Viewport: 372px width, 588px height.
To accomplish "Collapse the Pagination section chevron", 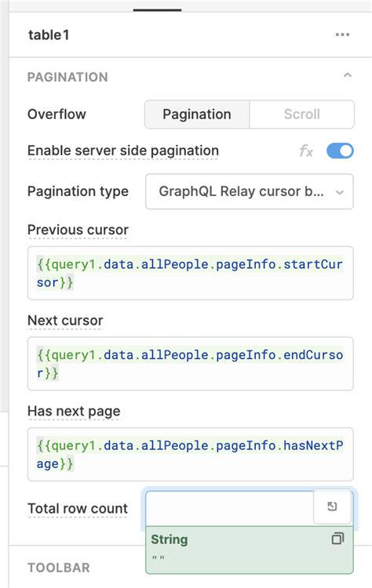I will [348, 76].
